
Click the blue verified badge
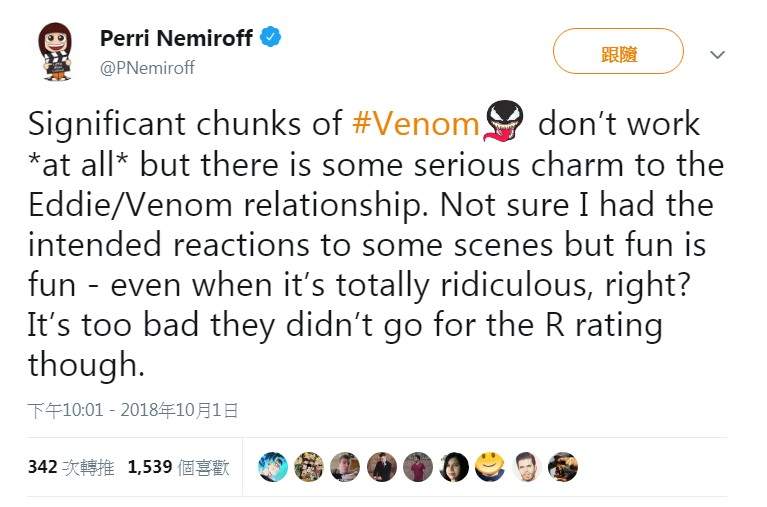pos(270,38)
